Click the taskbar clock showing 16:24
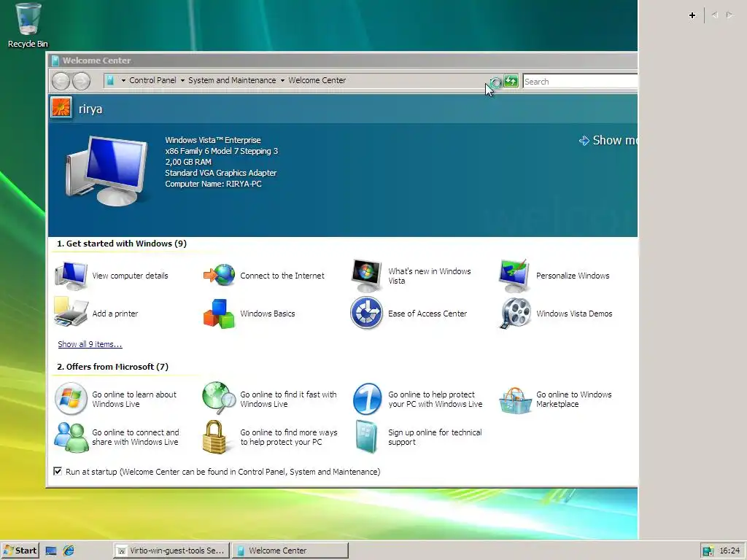This screenshot has height=560, width=747. (729, 551)
